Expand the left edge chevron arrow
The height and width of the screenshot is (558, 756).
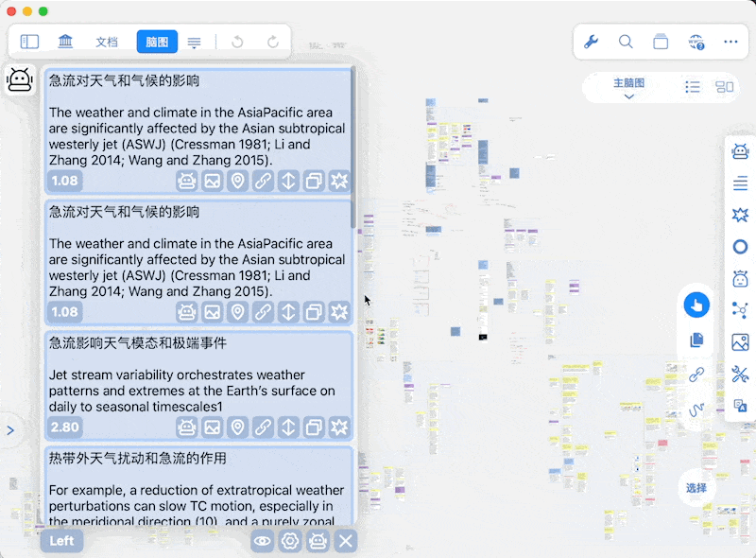pos(10,430)
